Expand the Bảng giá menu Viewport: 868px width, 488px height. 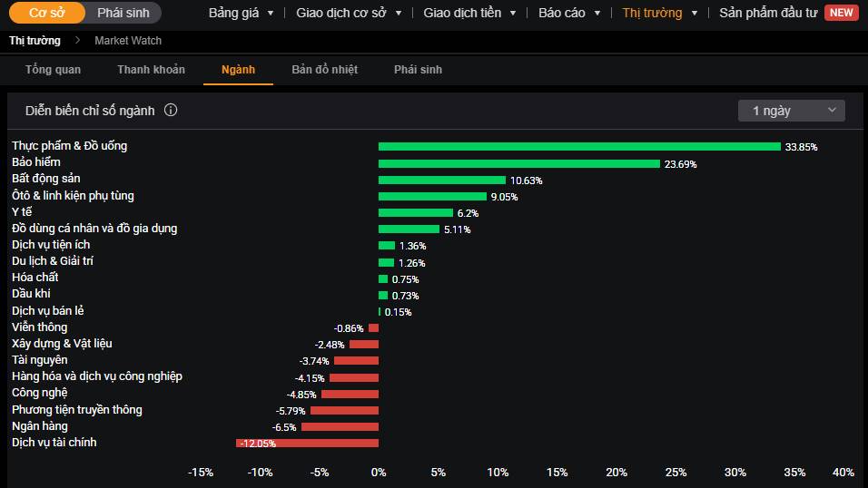click(241, 13)
